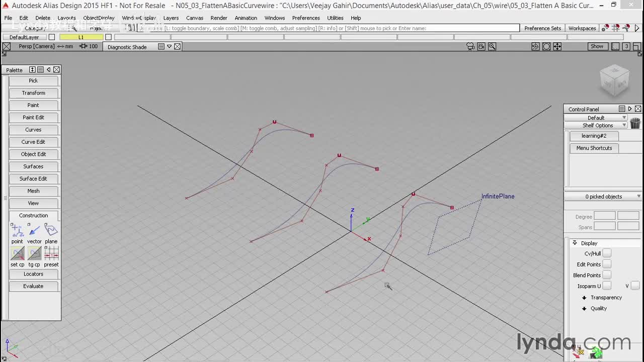The width and height of the screenshot is (644, 362).
Task: Toggle the Cv/Hull display checkbox
Action: pyautogui.click(x=607, y=253)
